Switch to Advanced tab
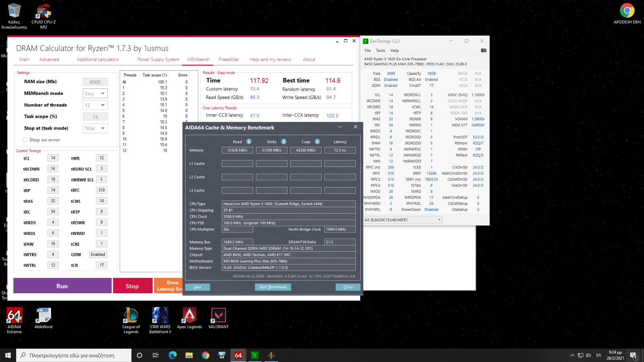Screen dimensions: 644x362 coord(49,60)
